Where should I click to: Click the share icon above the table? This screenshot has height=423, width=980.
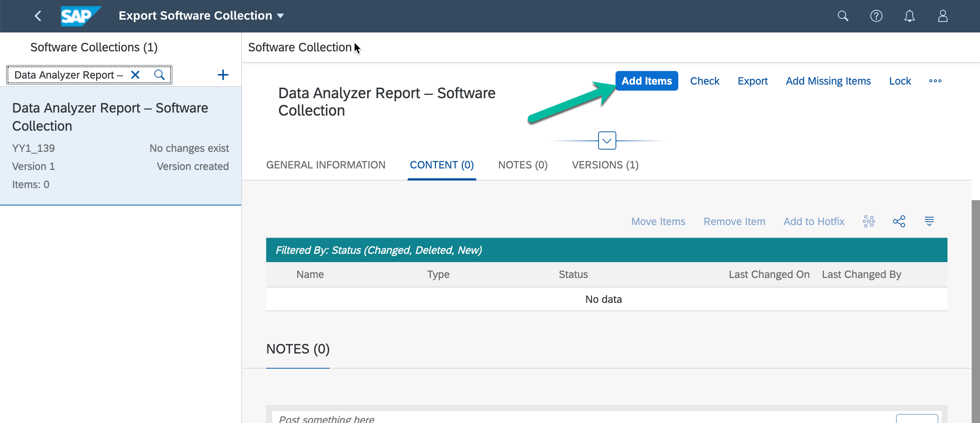tap(899, 221)
